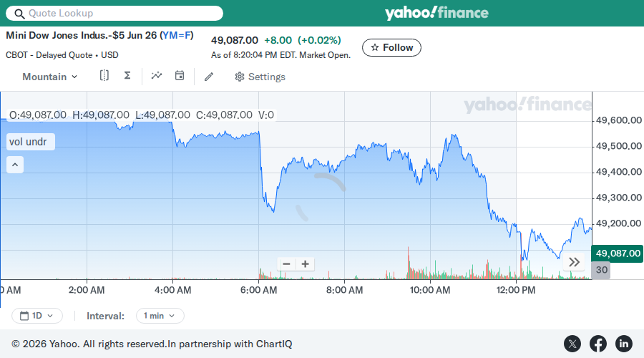The height and width of the screenshot is (358, 644).
Task: Open the 1 min interval dropdown
Action: pos(160,316)
